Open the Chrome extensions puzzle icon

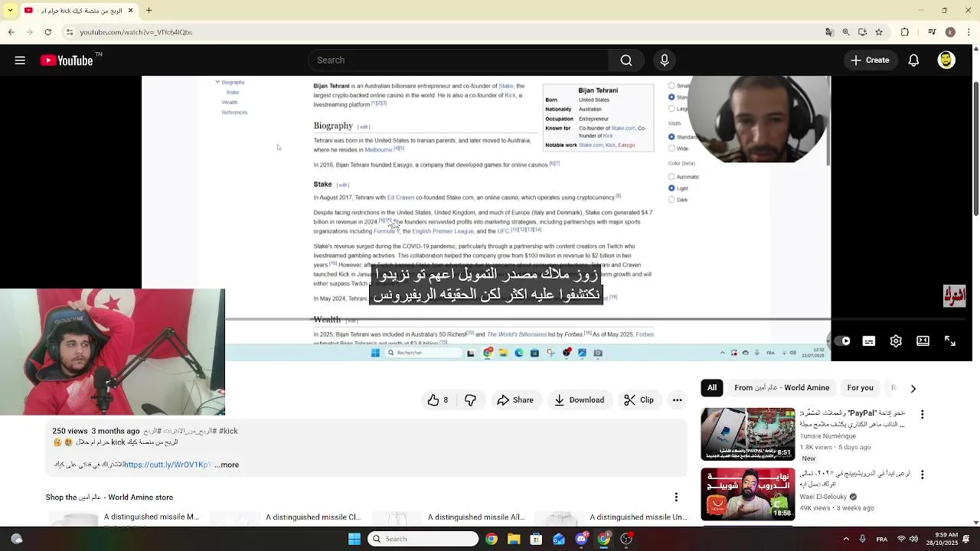click(x=905, y=32)
